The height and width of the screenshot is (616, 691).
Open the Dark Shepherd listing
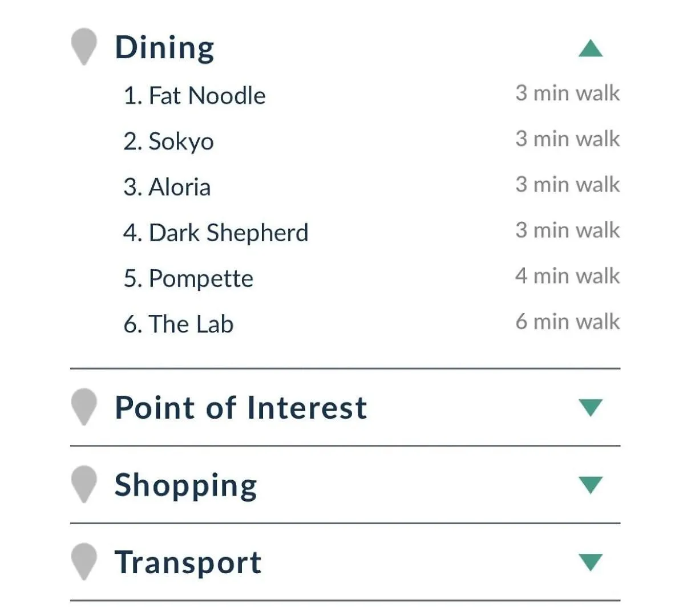(x=216, y=233)
